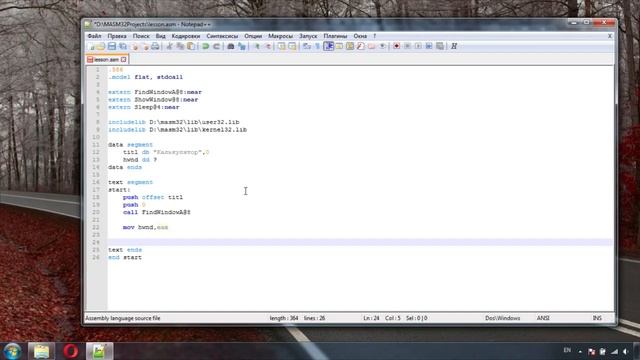Click the Playback macro icon
The image size is (640, 360).
[x=418, y=47]
